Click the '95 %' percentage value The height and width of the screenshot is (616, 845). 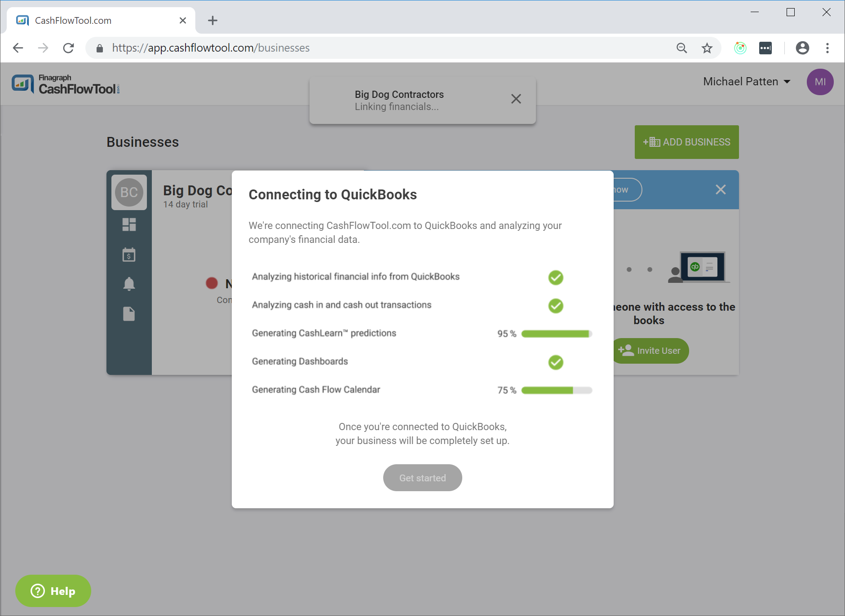[x=507, y=334]
